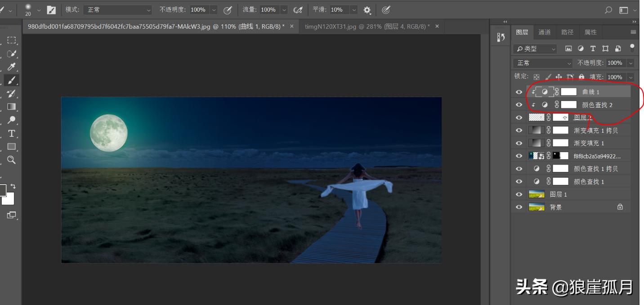This screenshot has width=644, height=305.
Task: Open the 不透明度 opacity dropdown
Action: point(631,63)
